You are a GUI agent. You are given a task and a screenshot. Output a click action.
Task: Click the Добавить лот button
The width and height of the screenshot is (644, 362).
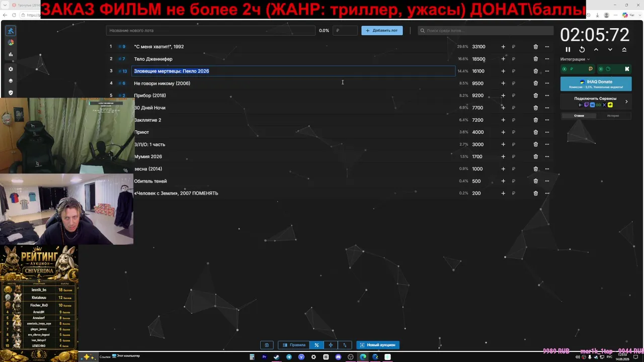click(382, 31)
